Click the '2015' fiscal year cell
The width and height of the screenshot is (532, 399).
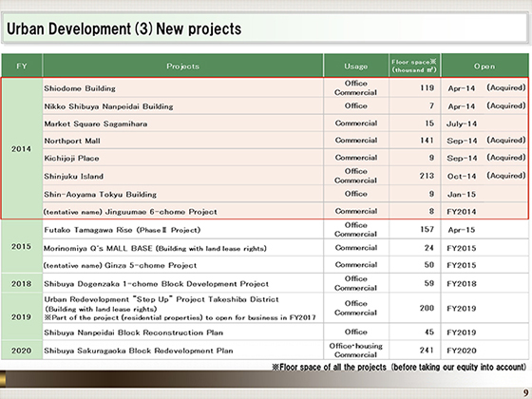21,246
